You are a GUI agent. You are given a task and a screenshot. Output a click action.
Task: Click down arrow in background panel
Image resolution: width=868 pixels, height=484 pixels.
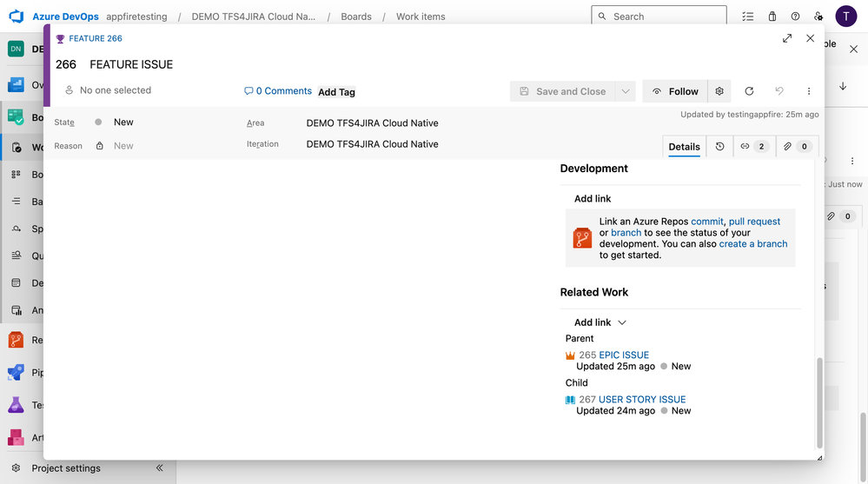coord(843,86)
